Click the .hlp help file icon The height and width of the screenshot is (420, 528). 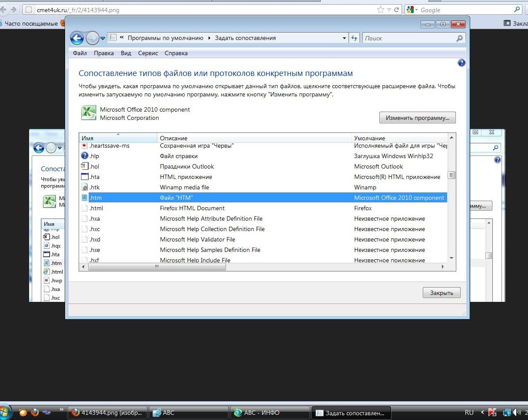85,156
